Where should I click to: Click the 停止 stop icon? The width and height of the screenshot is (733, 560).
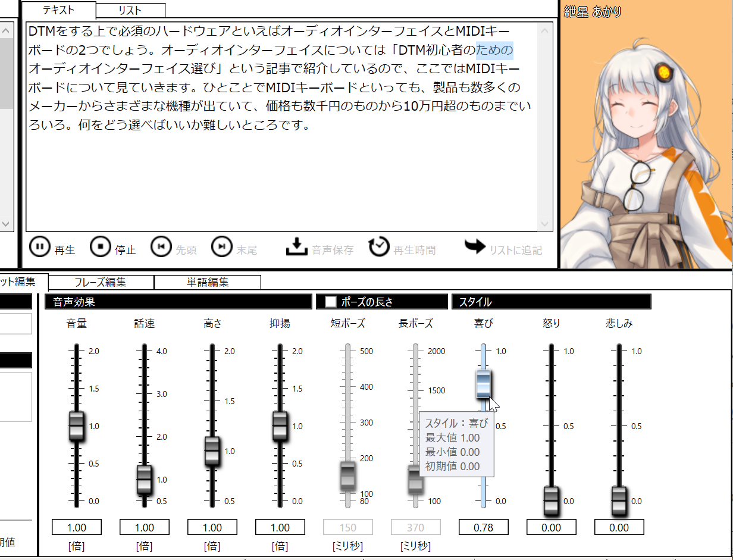point(101,246)
